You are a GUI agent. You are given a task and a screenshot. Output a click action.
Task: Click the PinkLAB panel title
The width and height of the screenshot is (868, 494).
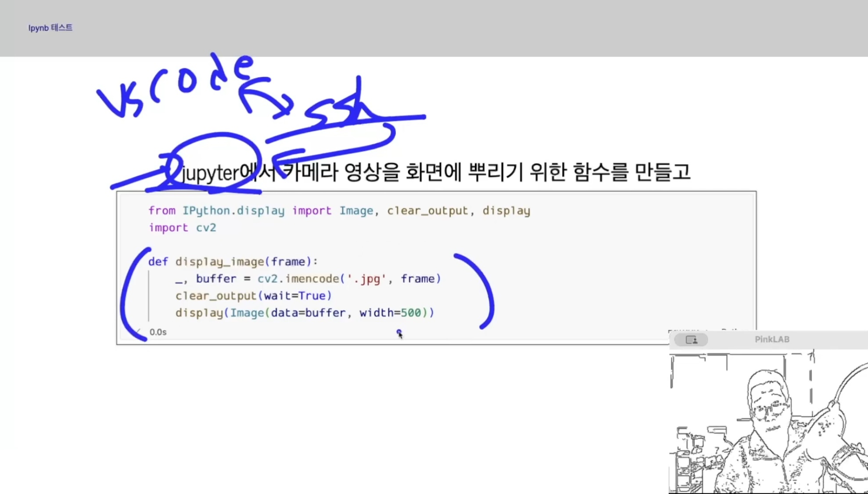tap(772, 339)
